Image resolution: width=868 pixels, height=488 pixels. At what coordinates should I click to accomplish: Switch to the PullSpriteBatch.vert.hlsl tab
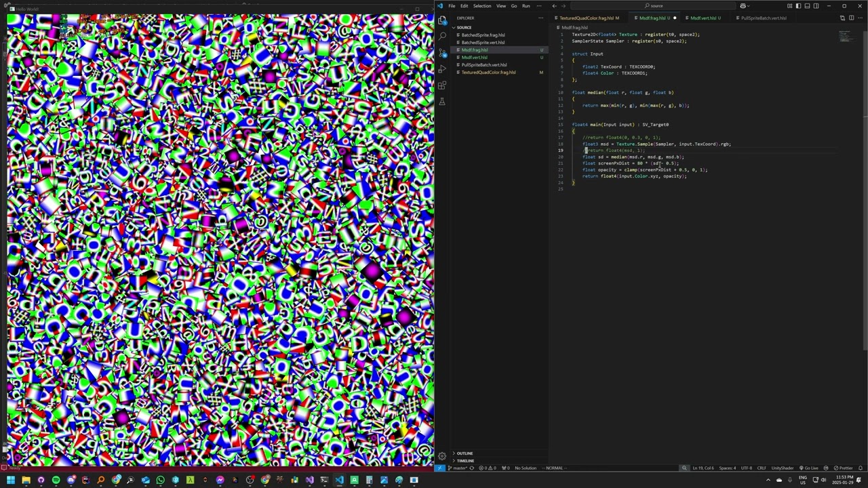[763, 18]
